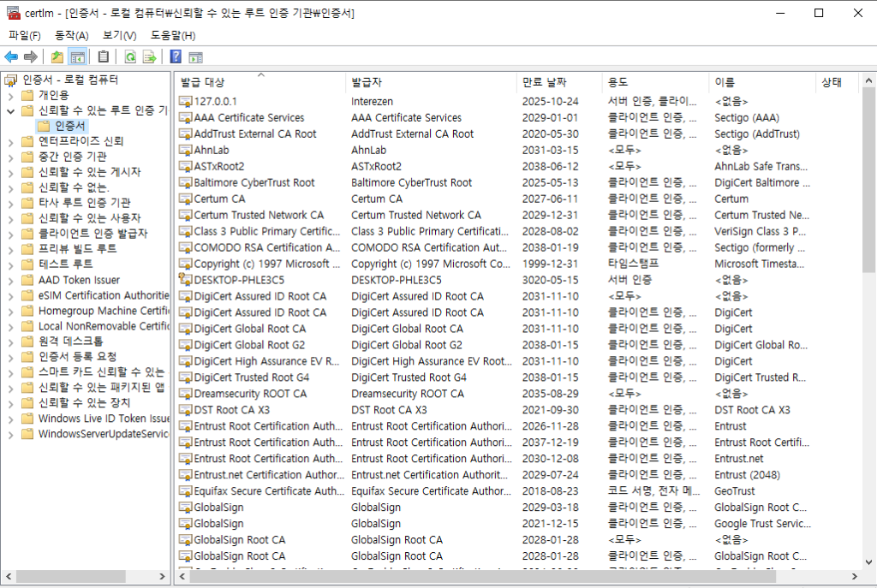Click the key certificate icon of DESKTOP-PHLE3C5
The width and height of the screenshot is (877, 588).
coord(185,280)
